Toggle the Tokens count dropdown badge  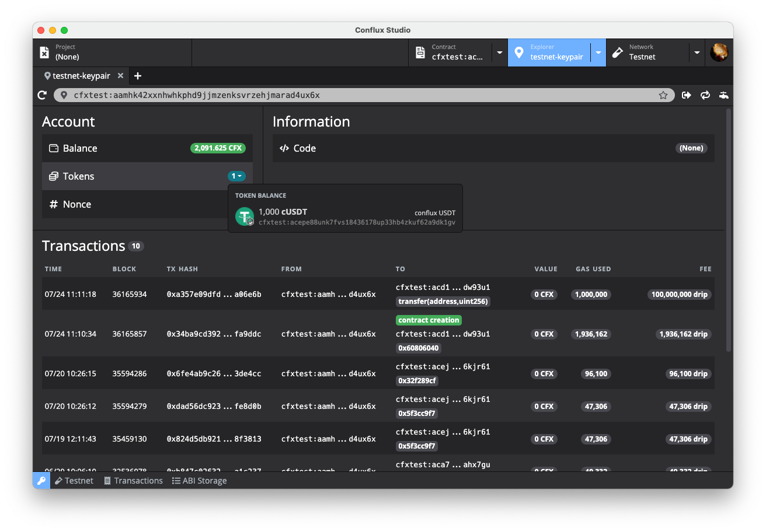point(236,176)
